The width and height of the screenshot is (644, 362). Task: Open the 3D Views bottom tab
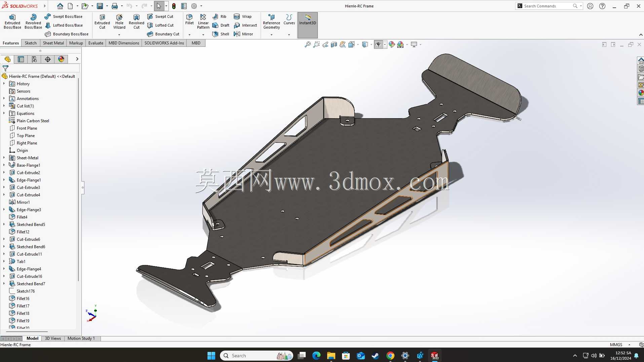pos(53,338)
